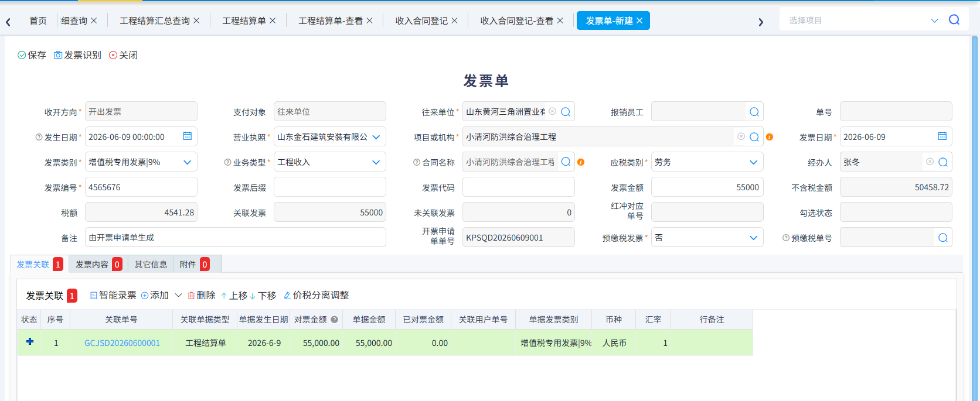The width and height of the screenshot is (980, 401).
Task: Clear the 项目或机构 field value
Action: pyautogui.click(x=741, y=136)
